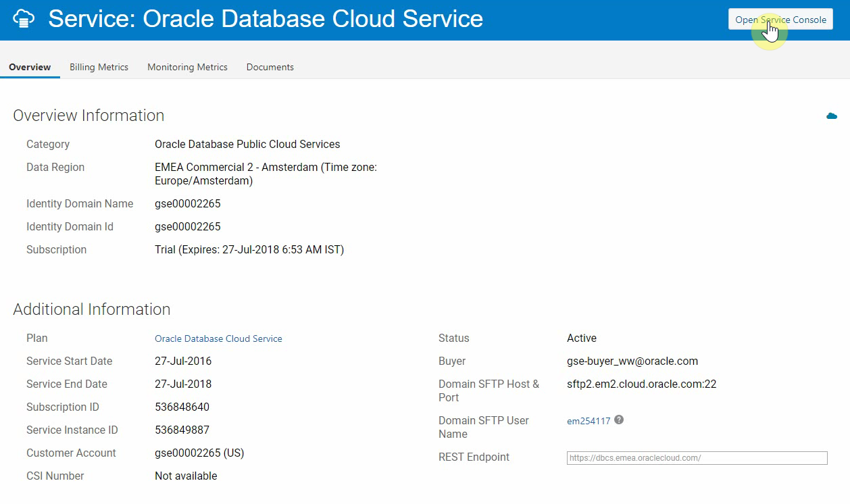
Task: Click the Trial subscription expiry text
Action: 249,249
